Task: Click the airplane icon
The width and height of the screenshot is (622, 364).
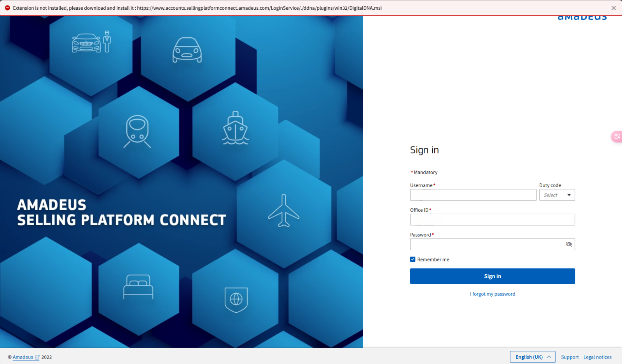Action: (x=284, y=211)
